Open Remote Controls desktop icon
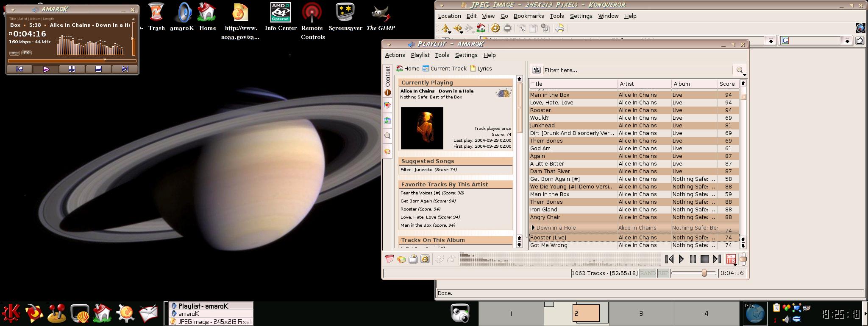868x326 pixels. click(x=313, y=21)
